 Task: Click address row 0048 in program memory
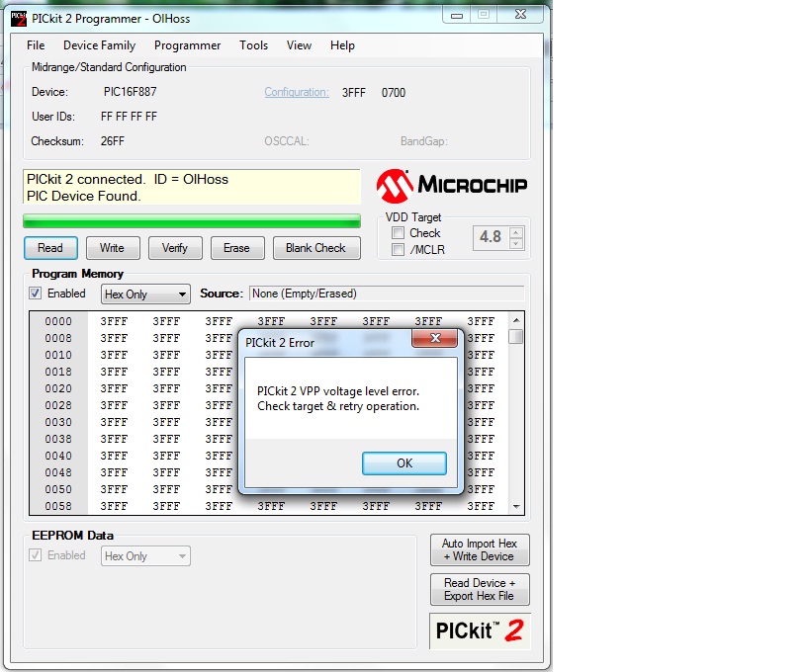coord(58,472)
